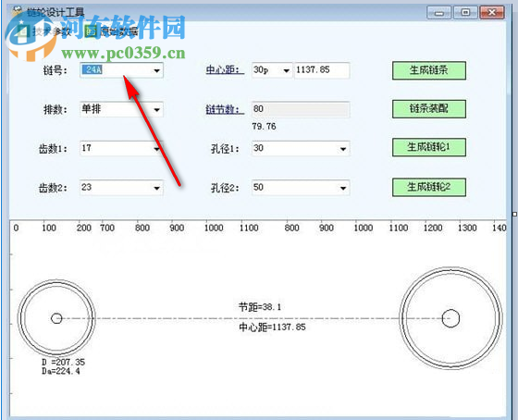Click the 链条装配 button
Screen dimensions: 518x420
tap(429, 109)
